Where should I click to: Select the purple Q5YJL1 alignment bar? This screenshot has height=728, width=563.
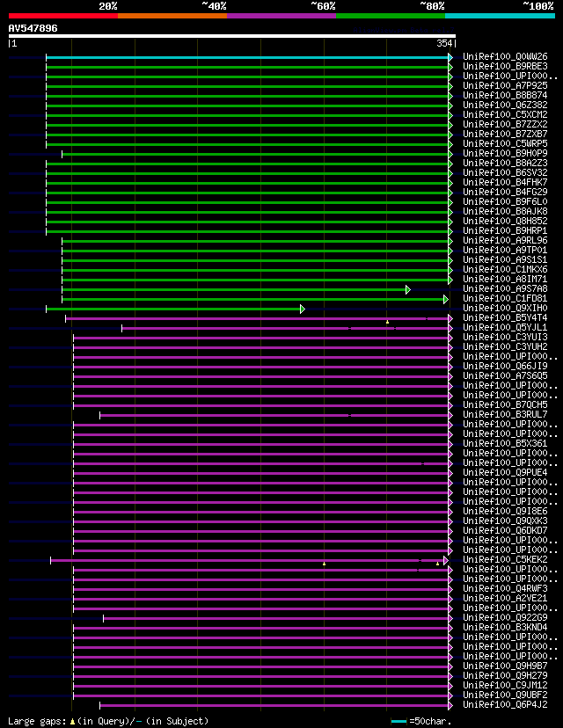(285, 328)
